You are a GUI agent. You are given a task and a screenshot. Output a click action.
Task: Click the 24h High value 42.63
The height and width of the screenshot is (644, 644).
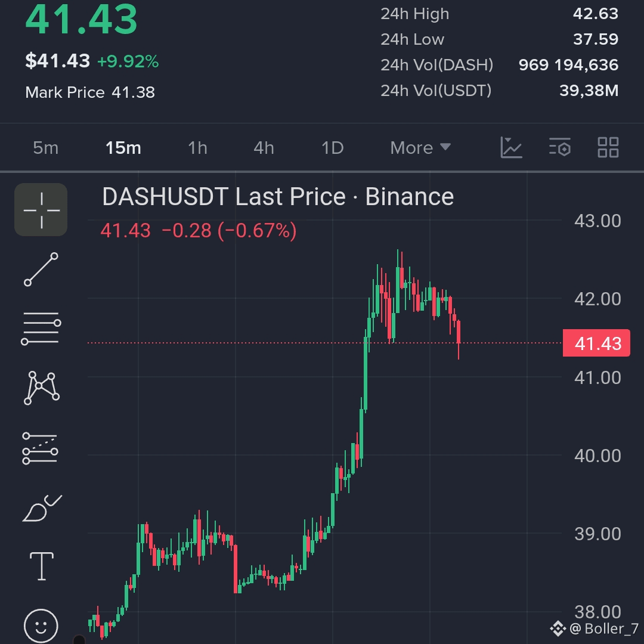tap(596, 14)
